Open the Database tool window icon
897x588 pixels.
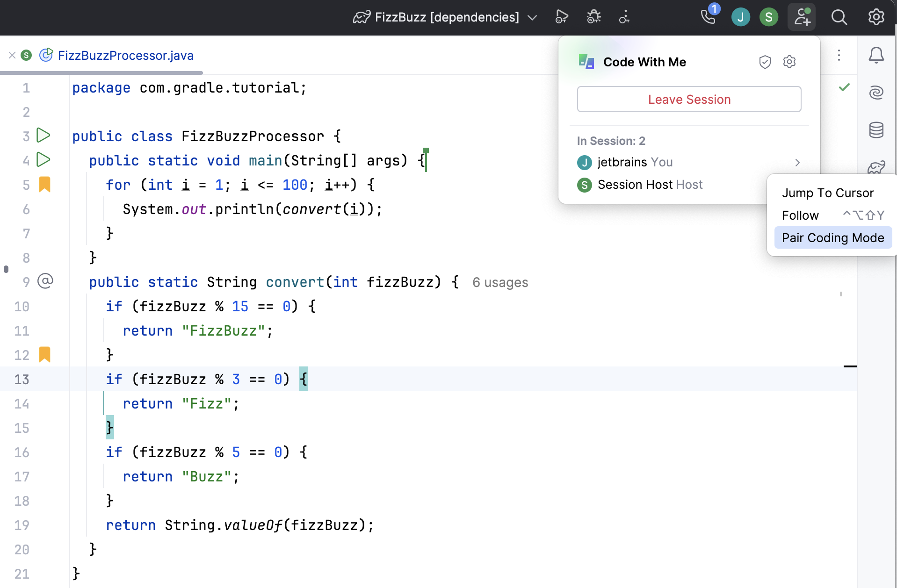coord(876,130)
